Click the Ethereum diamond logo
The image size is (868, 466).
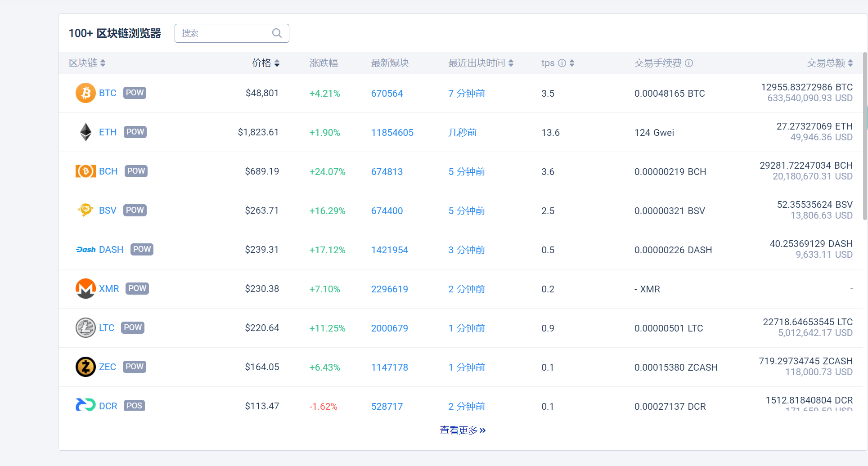[85, 132]
